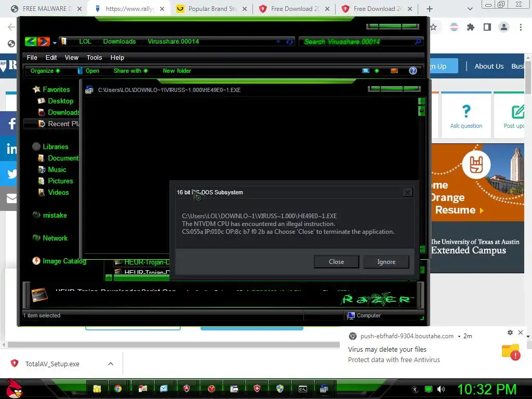Screen dimensions: 532x399
Task: Select Documents library
Action: click(x=58, y=158)
